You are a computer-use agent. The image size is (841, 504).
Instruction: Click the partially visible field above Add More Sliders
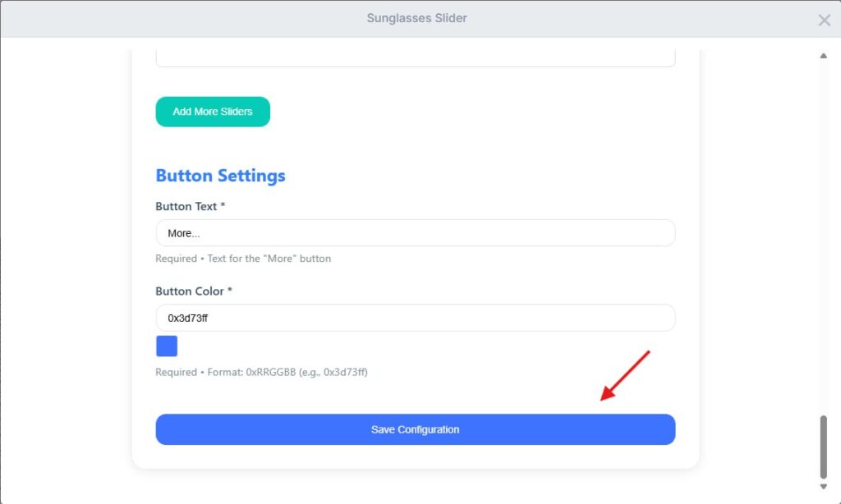(415, 57)
